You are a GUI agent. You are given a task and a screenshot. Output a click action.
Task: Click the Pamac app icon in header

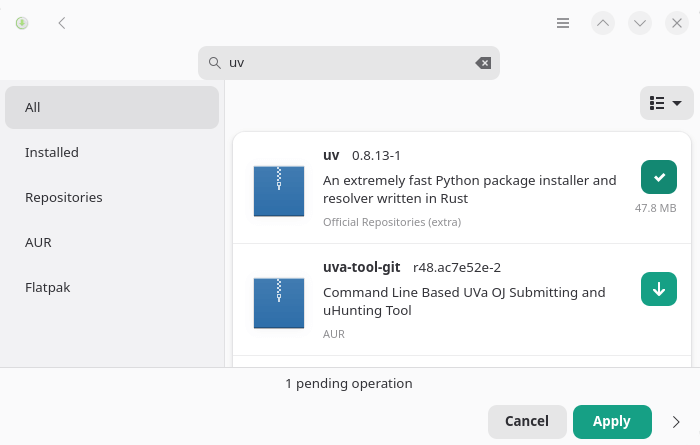click(x=22, y=23)
